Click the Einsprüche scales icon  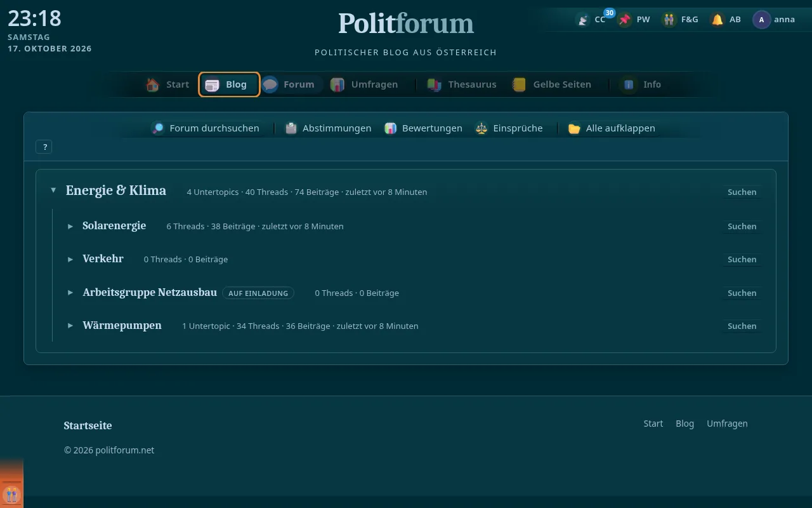(x=481, y=128)
